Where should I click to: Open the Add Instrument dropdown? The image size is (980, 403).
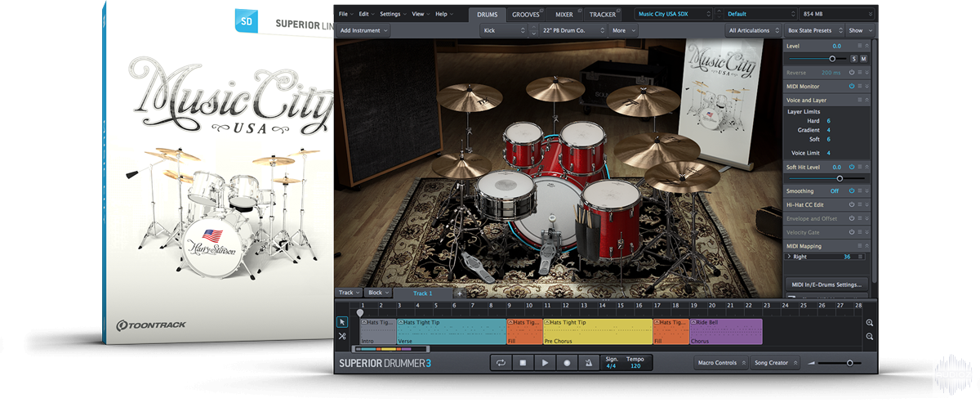[363, 30]
